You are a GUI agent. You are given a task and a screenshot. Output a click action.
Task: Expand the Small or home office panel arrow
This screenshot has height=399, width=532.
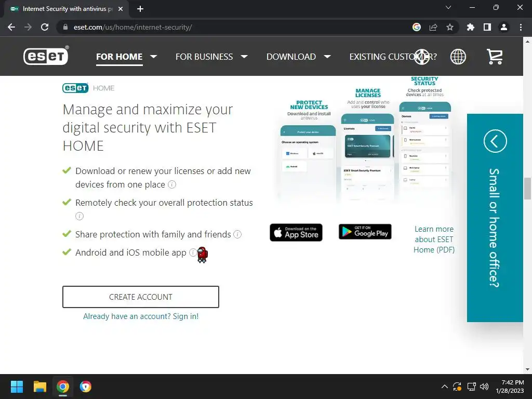(x=495, y=141)
